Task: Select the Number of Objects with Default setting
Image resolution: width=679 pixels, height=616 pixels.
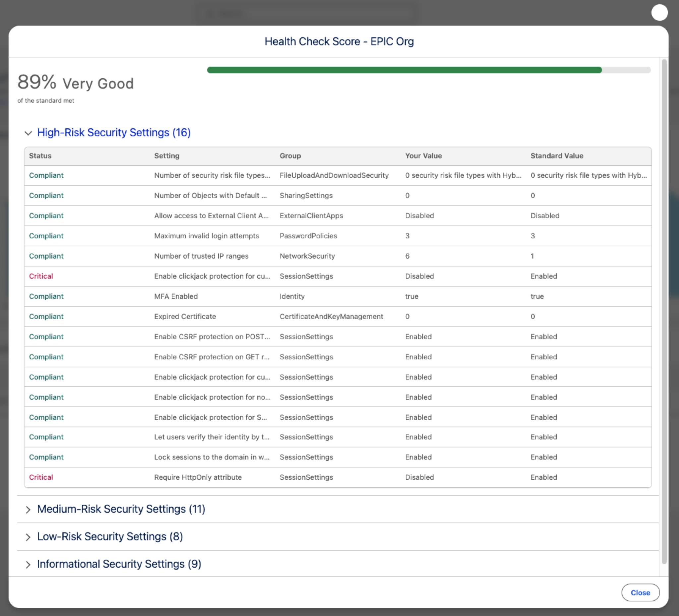Action: click(x=211, y=195)
